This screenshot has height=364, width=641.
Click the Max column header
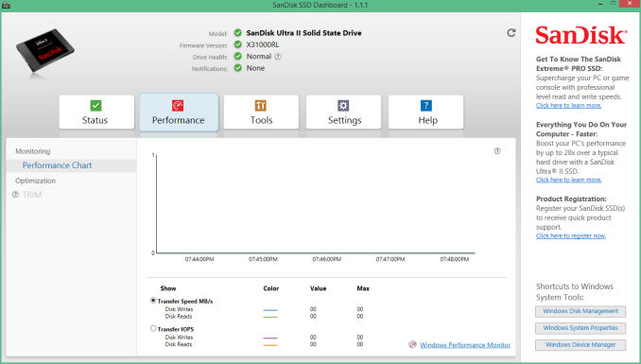point(363,288)
